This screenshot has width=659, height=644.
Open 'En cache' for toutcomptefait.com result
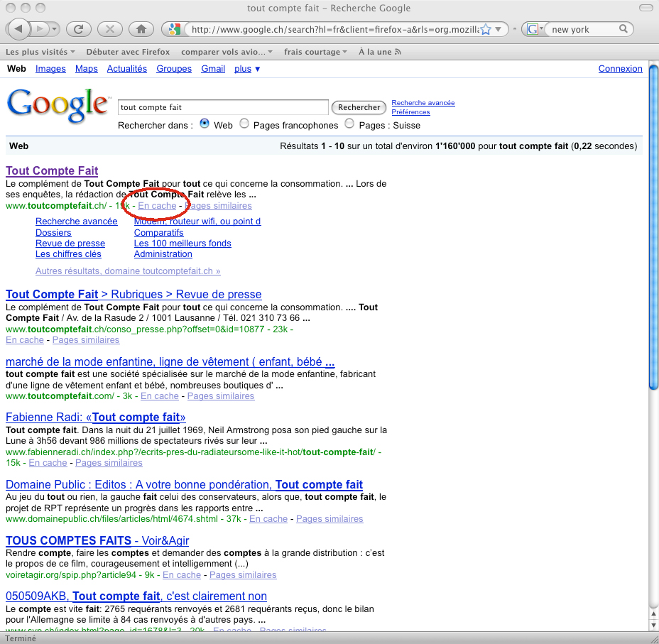160,395
